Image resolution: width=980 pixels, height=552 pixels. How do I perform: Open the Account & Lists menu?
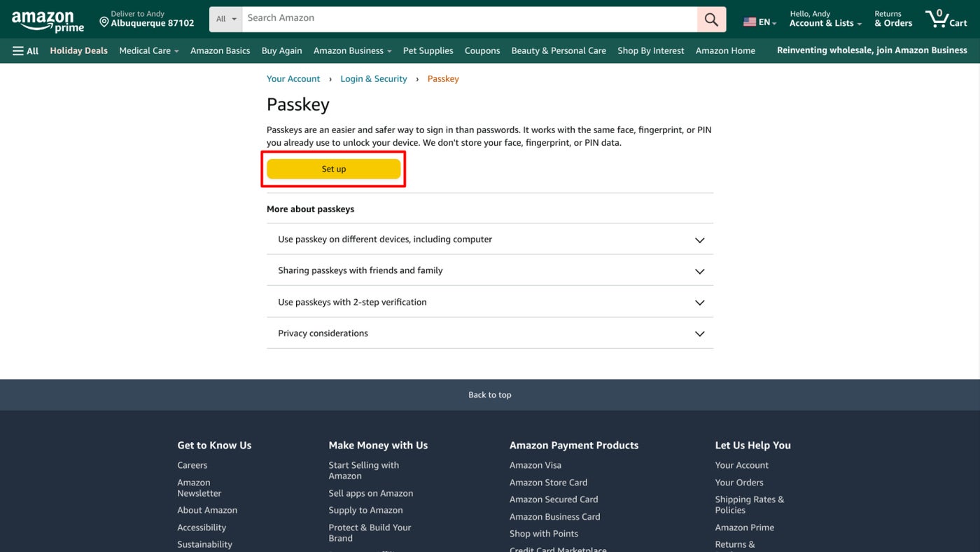tap(825, 19)
